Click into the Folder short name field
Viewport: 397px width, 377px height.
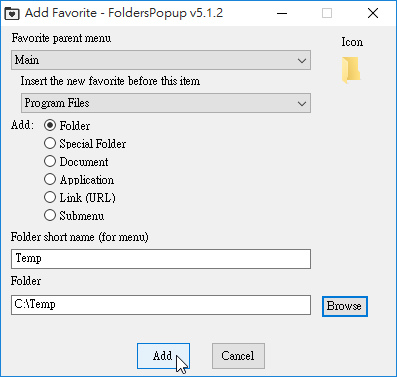161,259
